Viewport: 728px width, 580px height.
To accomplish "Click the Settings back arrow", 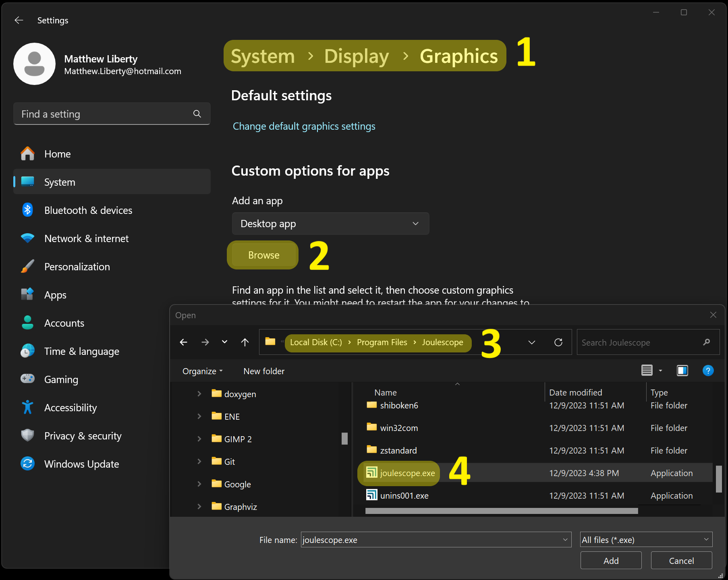I will click(19, 20).
